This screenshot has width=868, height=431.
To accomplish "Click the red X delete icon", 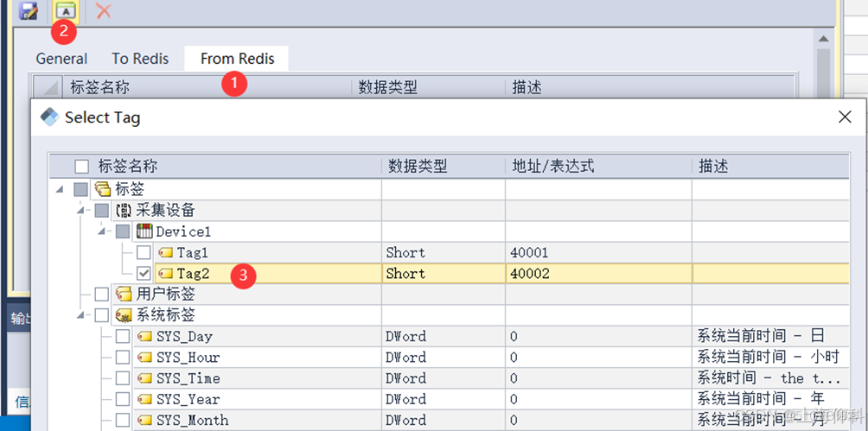I will [104, 10].
